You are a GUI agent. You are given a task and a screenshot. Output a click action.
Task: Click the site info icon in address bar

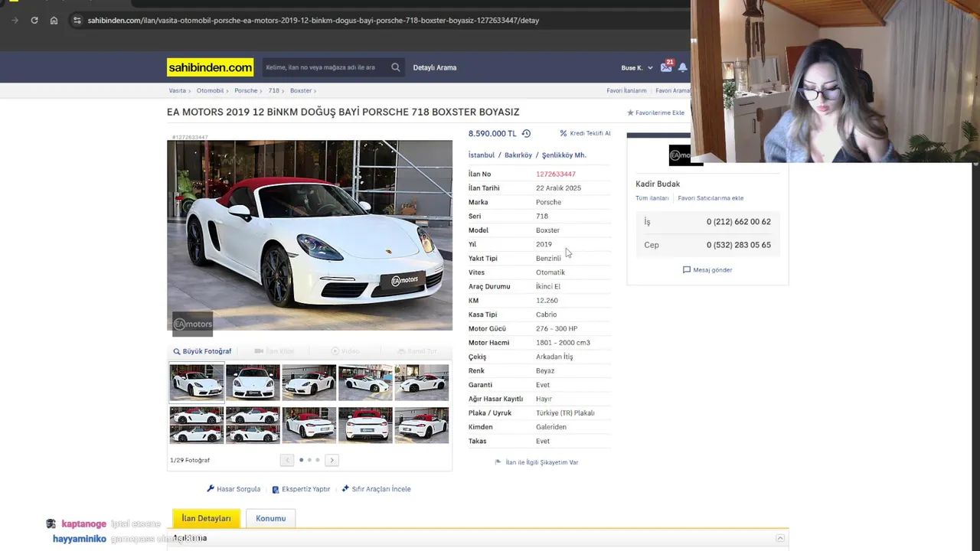point(77,20)
